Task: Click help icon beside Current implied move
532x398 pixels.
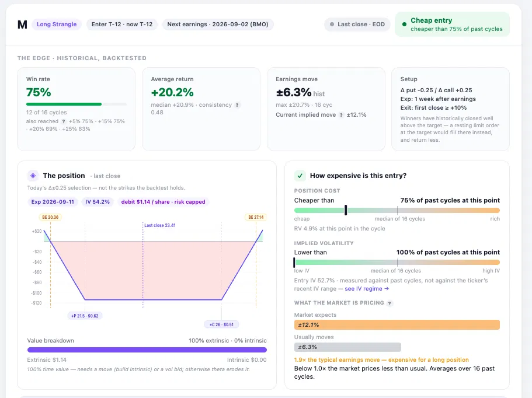Action: point(341,115)
